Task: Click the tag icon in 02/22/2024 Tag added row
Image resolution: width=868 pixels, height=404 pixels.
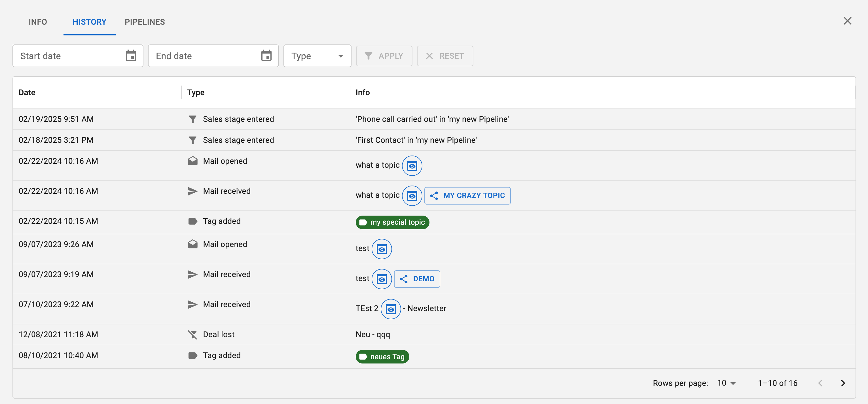Action: click(x=192, y=221)
